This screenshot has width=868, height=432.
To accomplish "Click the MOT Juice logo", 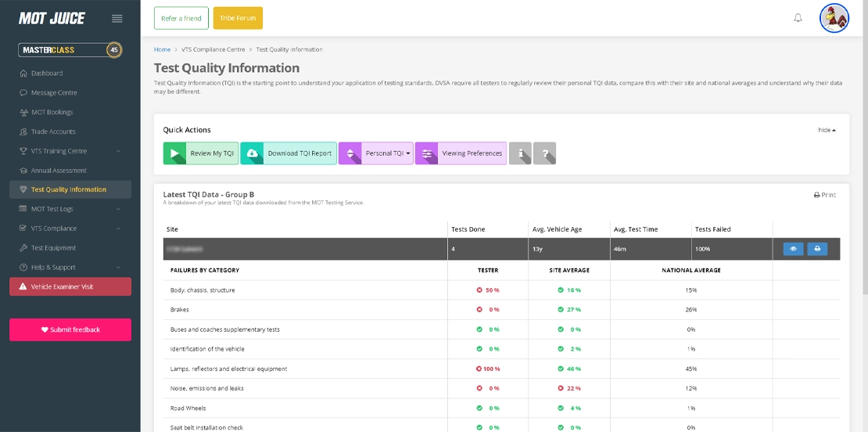I will point(52,18).
